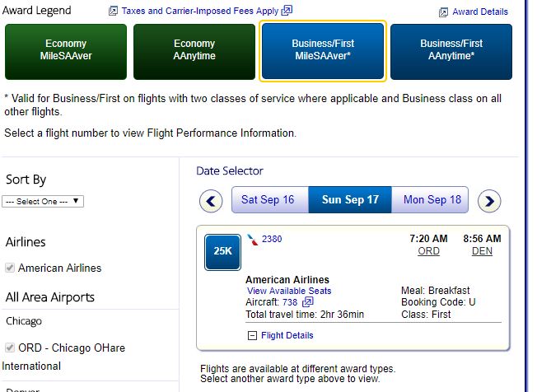Click the American Airlines logo icon
The height and width of the screenshot is (392, 551).
point(251,239)
